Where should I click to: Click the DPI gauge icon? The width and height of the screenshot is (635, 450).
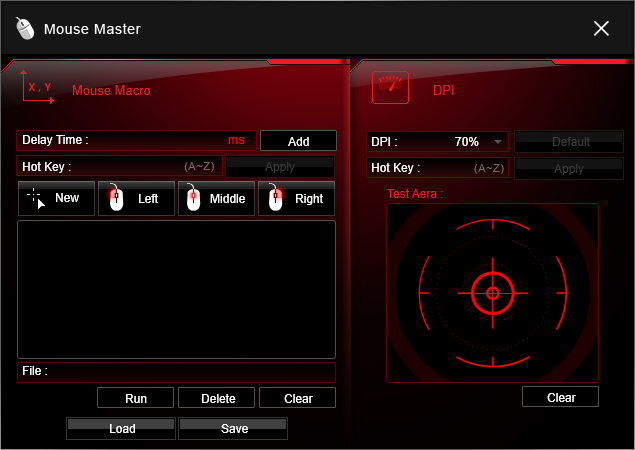[390, 88]
